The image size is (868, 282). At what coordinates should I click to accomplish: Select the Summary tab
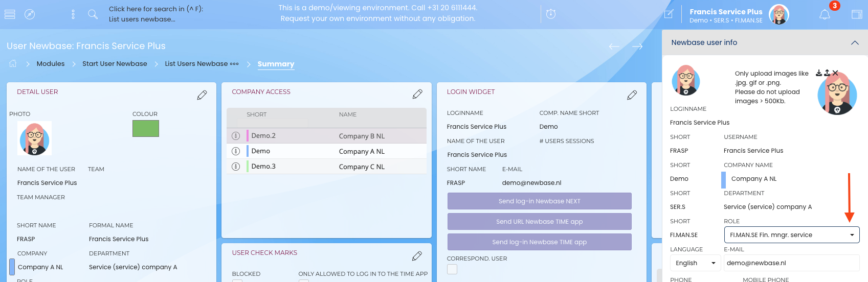point(276,64)
